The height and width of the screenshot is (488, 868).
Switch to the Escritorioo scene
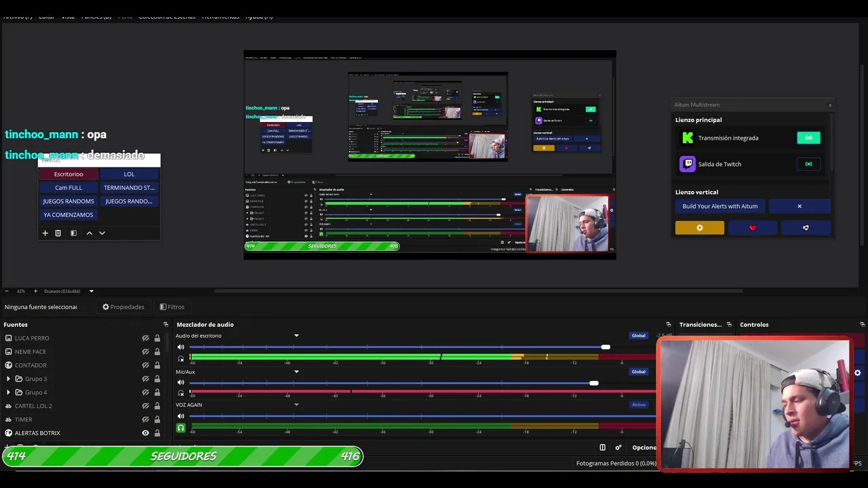click(x=68, y=174)
